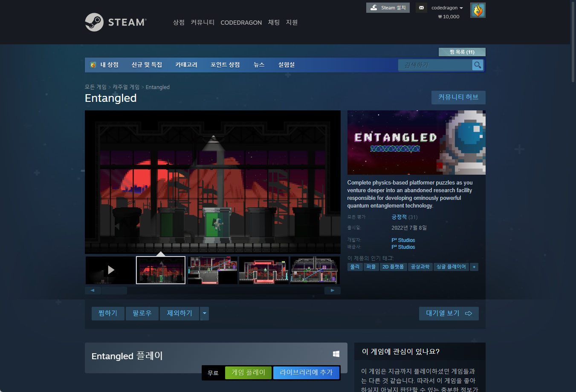The width and height of the screenshot is (576, 392).
Task: Click the 라이브러리에 추가 button
Action: coord(306,373)
